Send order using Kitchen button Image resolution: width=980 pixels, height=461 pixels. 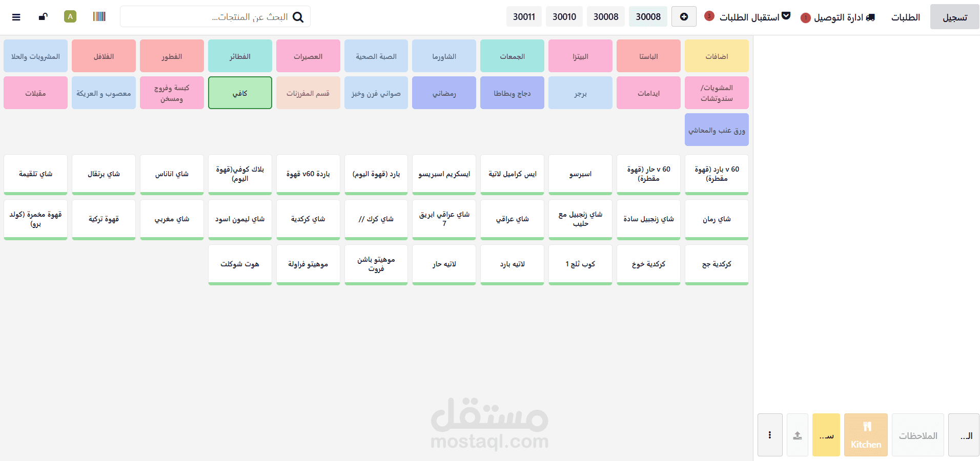(866, 435)
